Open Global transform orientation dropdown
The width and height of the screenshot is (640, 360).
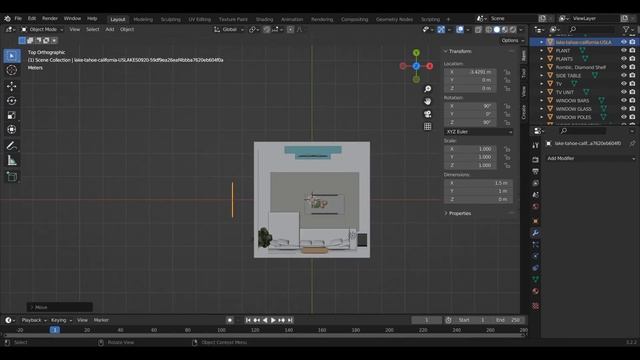click(229, 29)
